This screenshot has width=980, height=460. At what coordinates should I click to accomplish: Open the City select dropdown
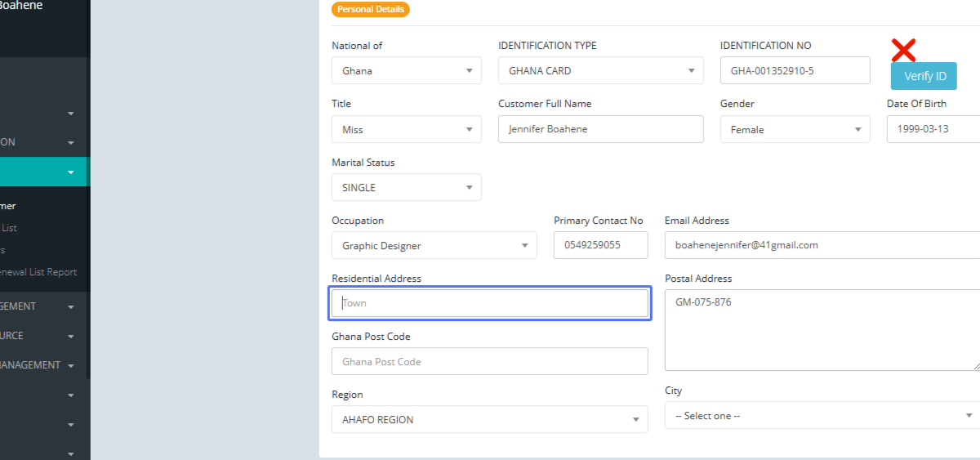821,416
